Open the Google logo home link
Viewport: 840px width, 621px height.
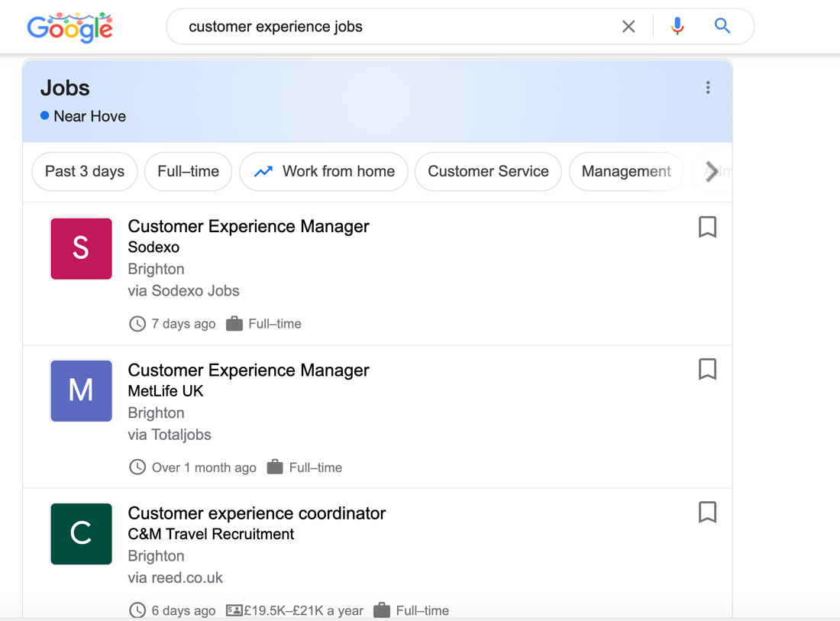click(x=70, y=27)
